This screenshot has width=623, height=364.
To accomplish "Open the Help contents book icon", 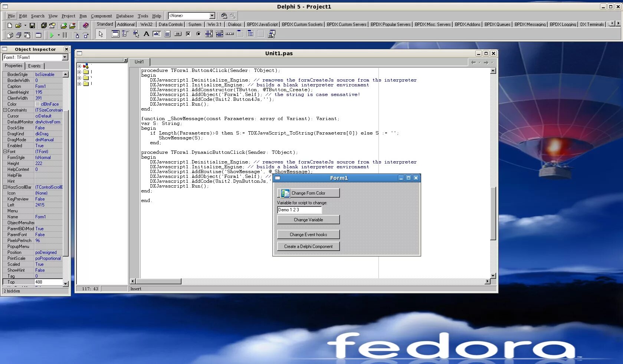I will (x=86, y=26).
